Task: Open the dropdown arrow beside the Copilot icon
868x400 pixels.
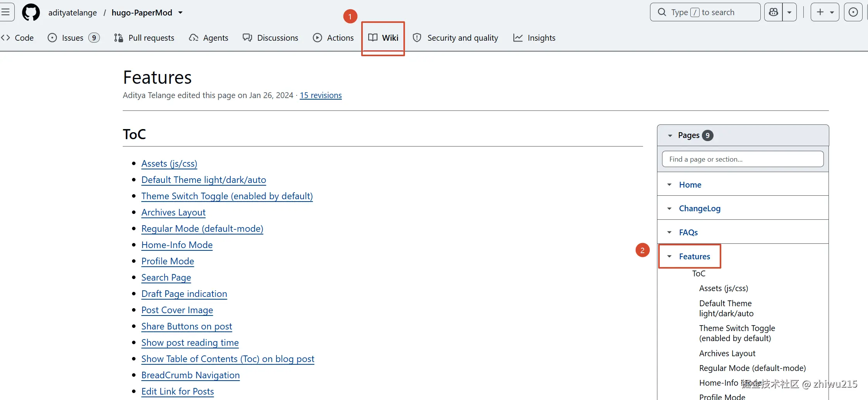Action: coord(789,12)
